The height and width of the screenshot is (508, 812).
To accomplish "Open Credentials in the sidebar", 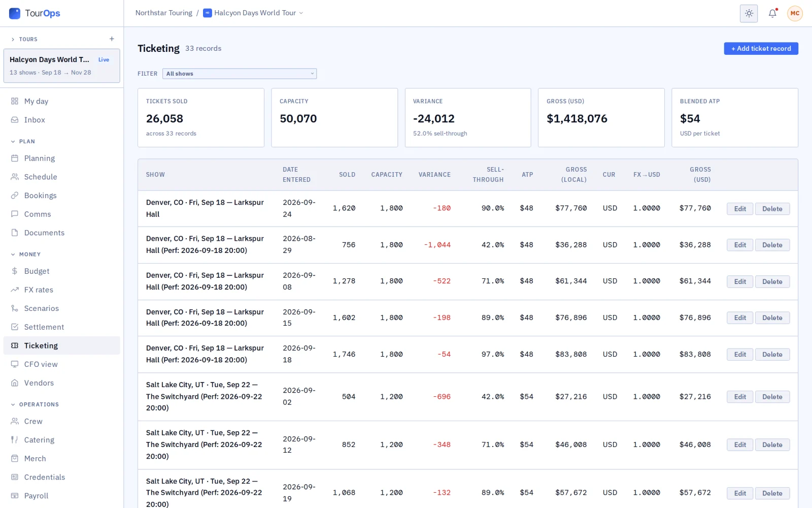I will pyautogui.click(x=62, y=477).
